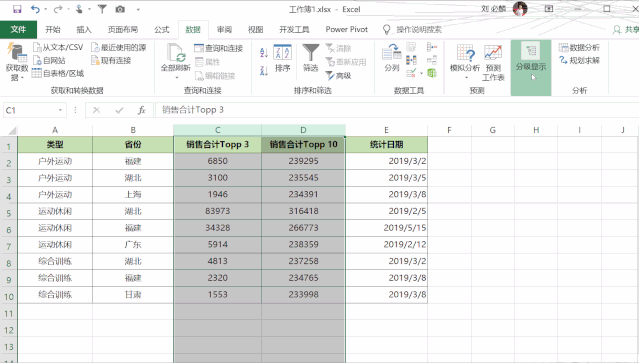Click the confirm checkmark in the formula bar
The width and height of the screenshot is (639, 363).
point(119,110)
